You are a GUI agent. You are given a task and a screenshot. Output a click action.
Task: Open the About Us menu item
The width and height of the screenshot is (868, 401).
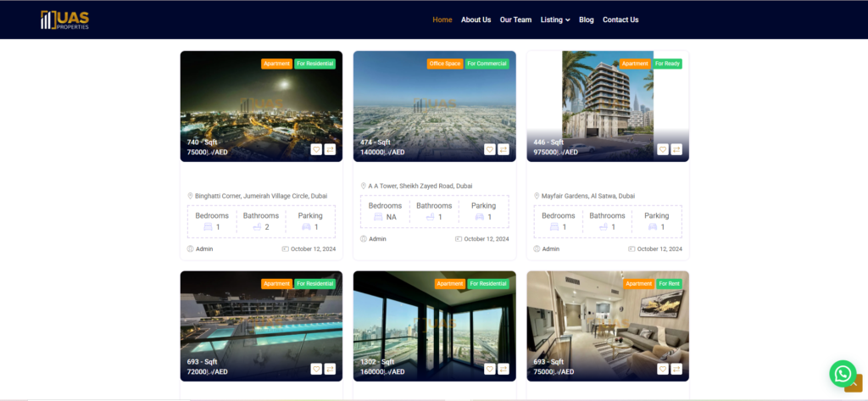[476, 19]
